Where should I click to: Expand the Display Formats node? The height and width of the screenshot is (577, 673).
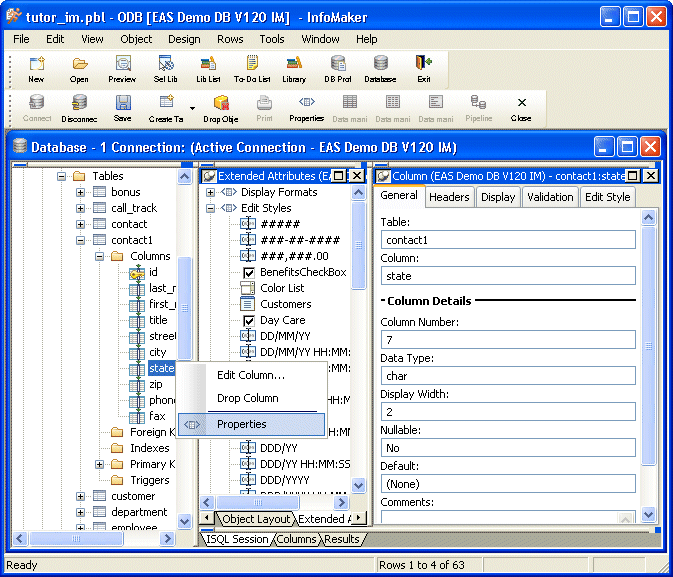pyautogui.click(x=210, y=192)
